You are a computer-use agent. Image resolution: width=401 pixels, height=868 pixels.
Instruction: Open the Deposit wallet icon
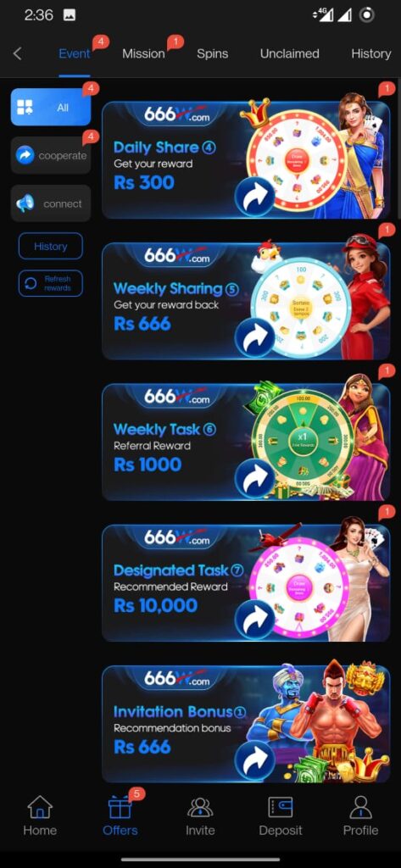[x=281, y=808]
